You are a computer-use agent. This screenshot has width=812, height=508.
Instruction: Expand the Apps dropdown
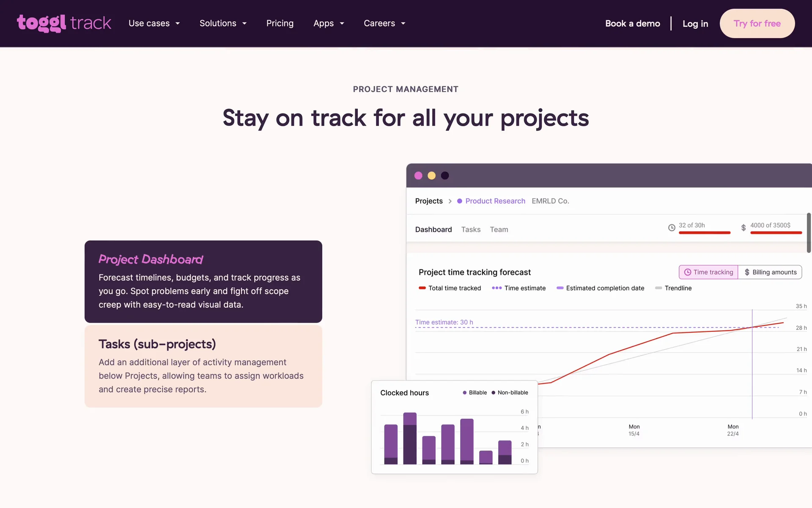click(x=329, y=23)
